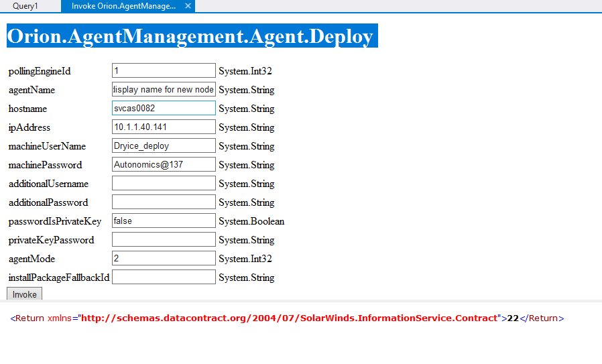Click the additionalUsername label
The height and width of the screenshot is (364, 602).
48,184
